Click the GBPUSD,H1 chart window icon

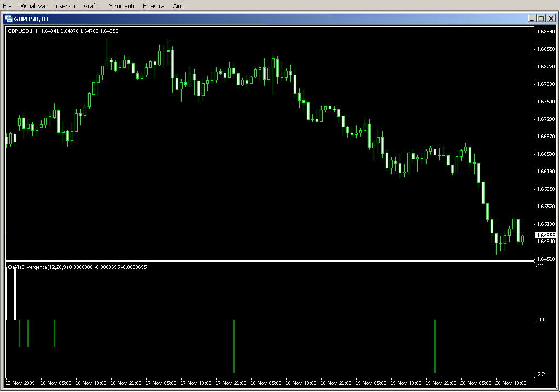point(9,18)
